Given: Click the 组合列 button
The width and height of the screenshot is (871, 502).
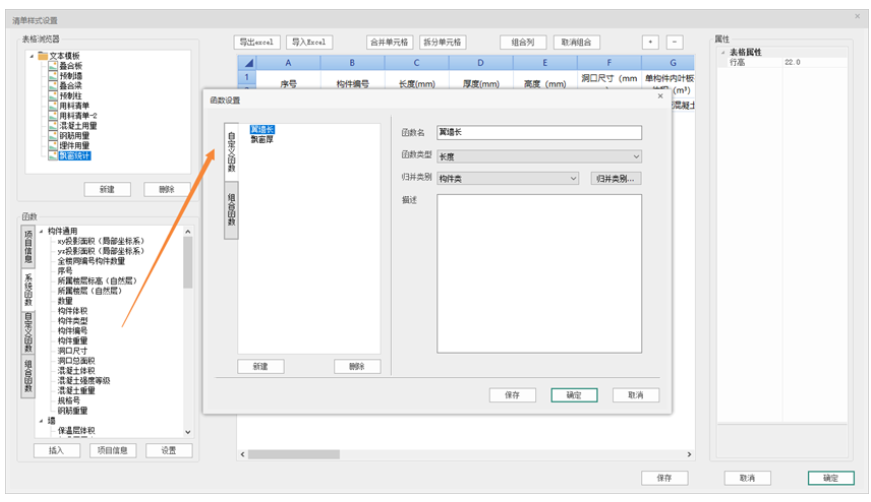Looking at the screenshot, I should [523, 42].
